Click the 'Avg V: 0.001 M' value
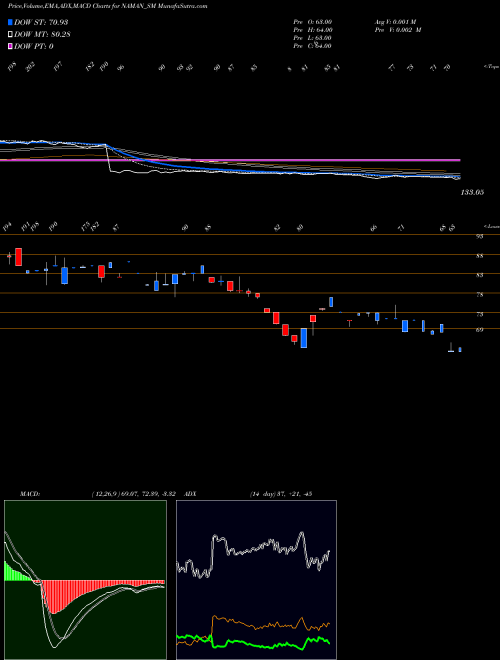 395,22
